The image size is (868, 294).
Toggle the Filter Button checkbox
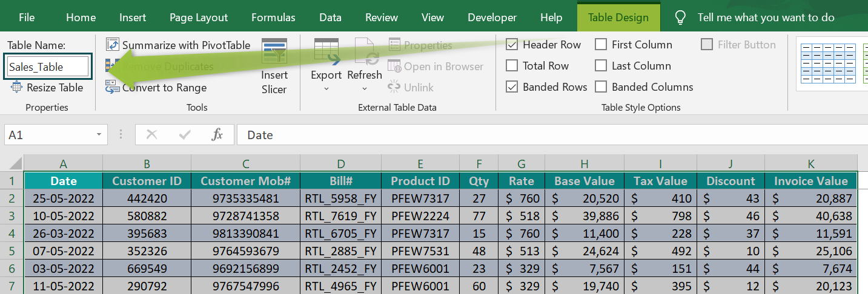click(x=707, y=45)
